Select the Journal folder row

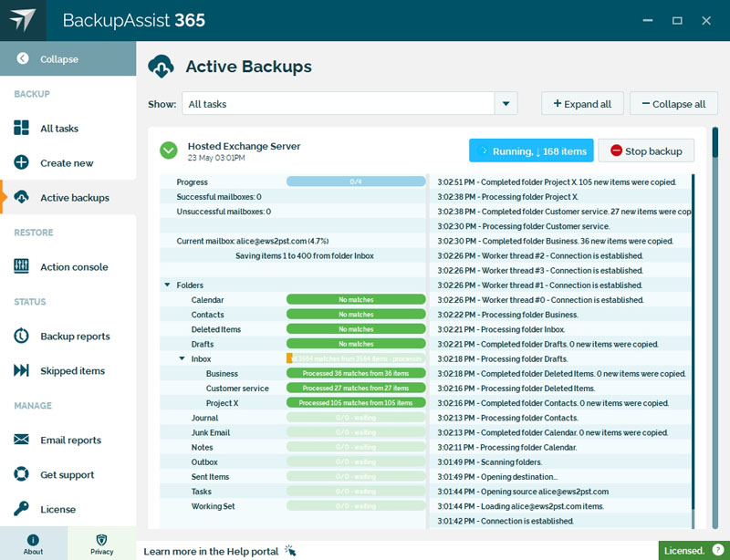292,418
